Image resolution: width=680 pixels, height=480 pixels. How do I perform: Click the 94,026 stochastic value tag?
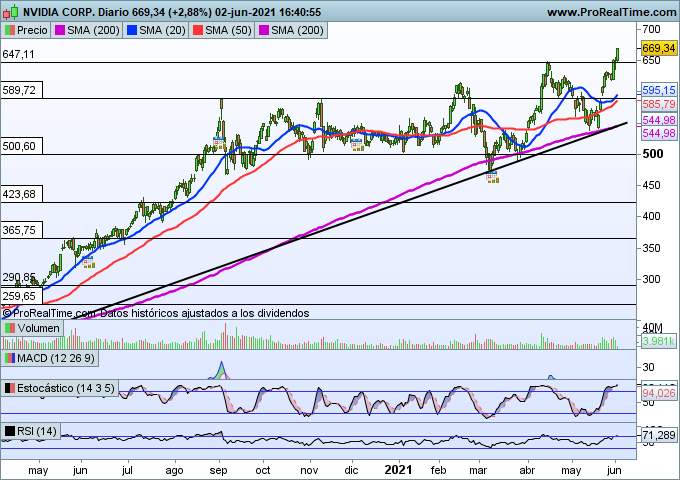(658, 393)
